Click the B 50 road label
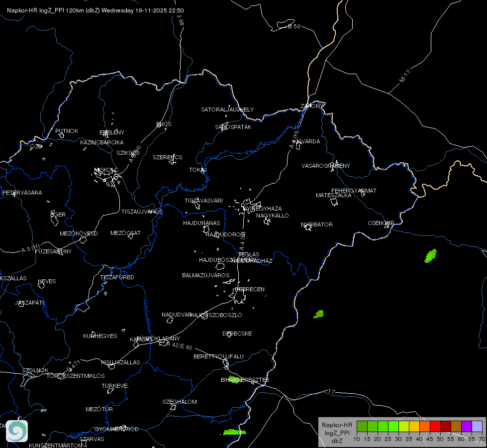Viewport: 487px width, 448px height. [294, 26]
